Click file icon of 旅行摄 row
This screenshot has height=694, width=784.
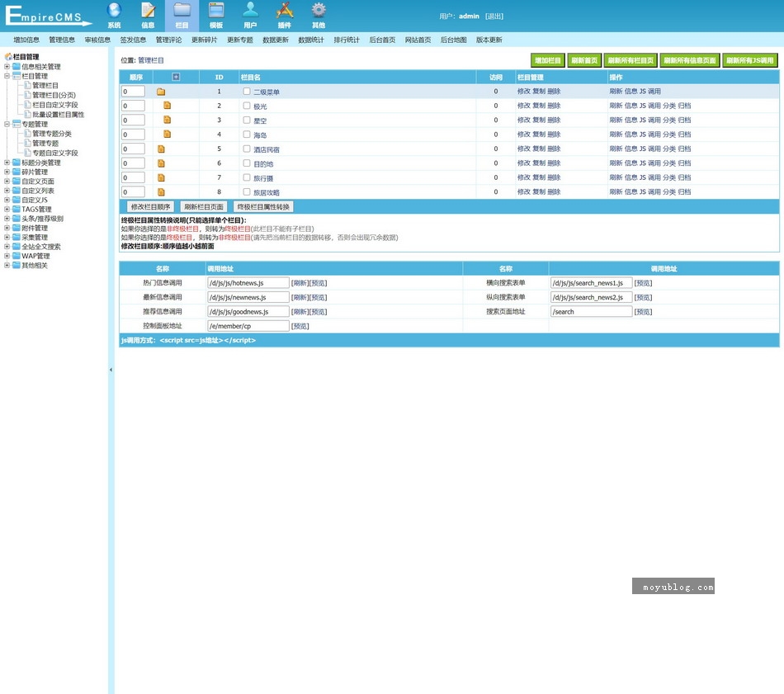[x=161, y=177]
